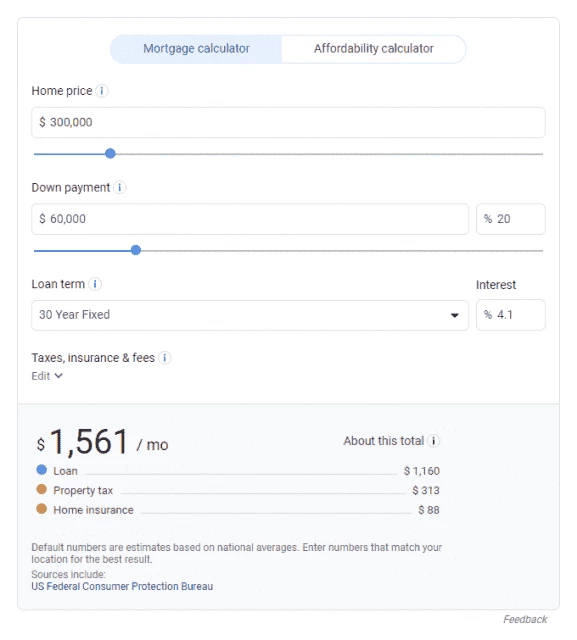Click the Home price slider handle
The image size is (577, 640).
(x=110, y=153)
